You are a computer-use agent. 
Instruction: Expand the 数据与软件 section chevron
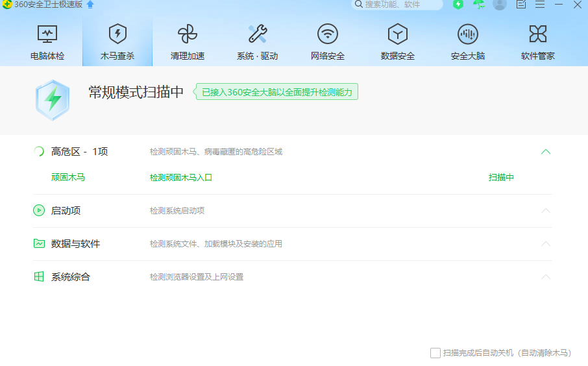pyautogui.click(x=546, y=244)
